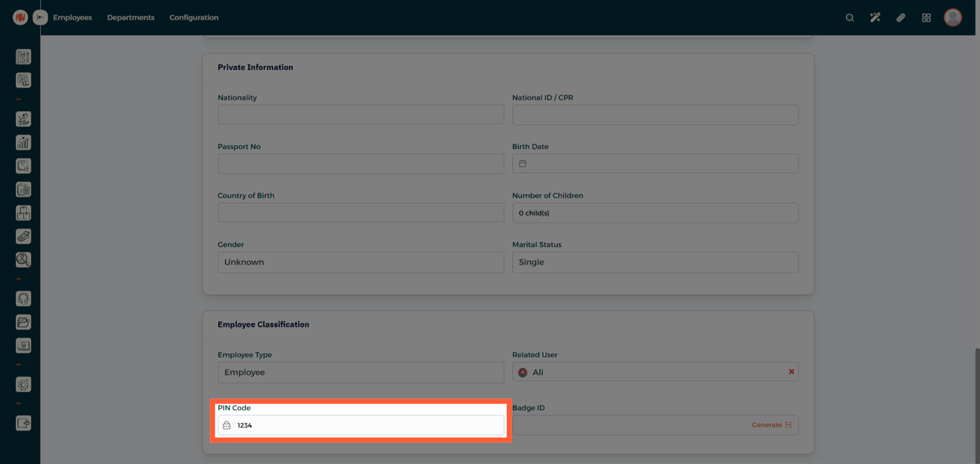This screenshot has width=980, height=464.
Task: Open the headset support icon in sidebar
Action: (x=24, y=299)
